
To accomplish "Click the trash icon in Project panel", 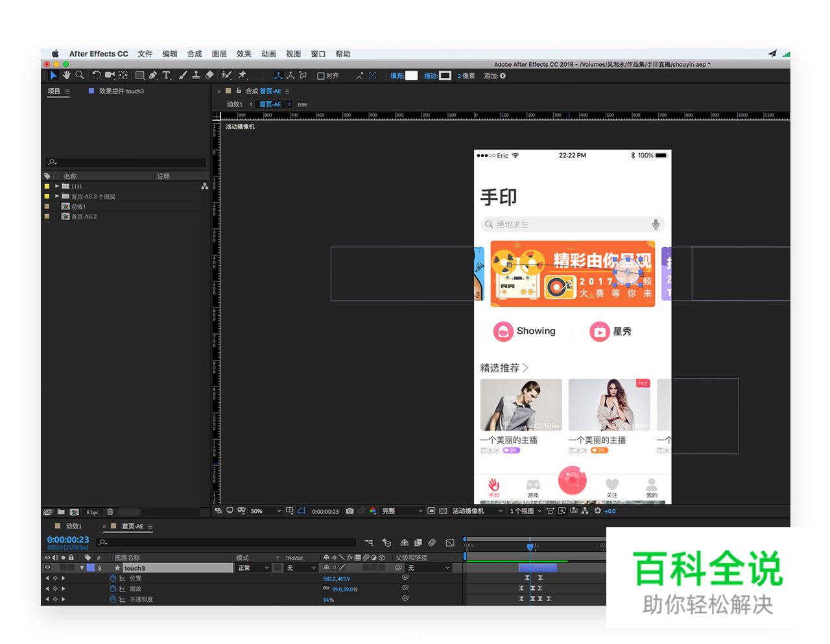I will (x=110, y=512).
